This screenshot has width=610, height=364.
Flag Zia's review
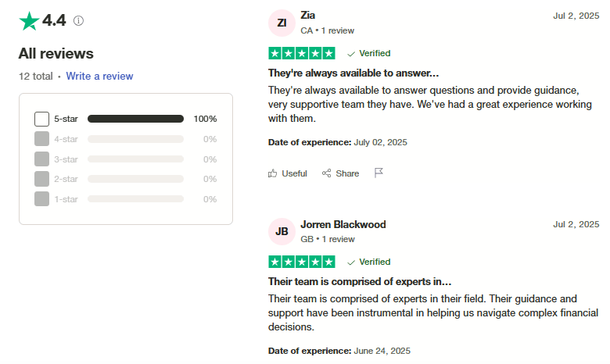pos(379,173)
